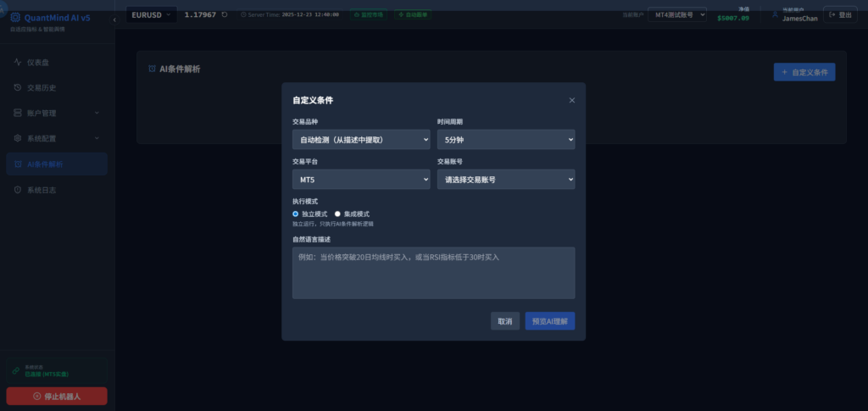Click the 系统日志 shield icon in sidebar

click(x=19, y=190)
